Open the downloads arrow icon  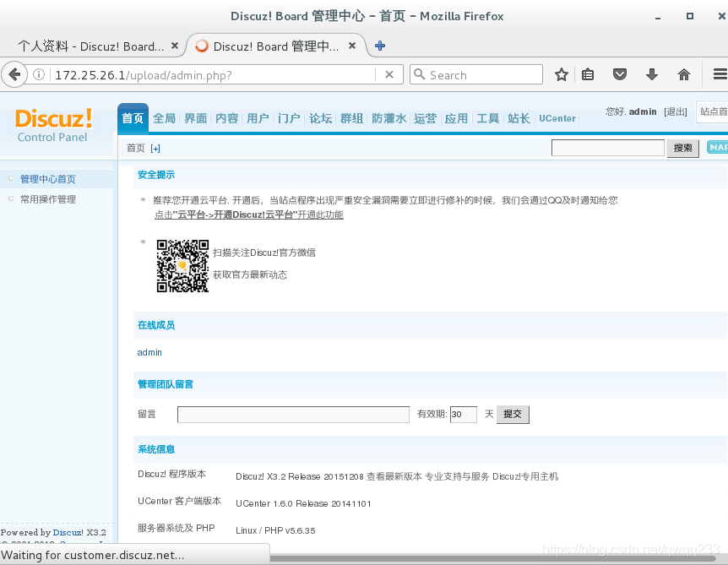(x=652, y=74)
